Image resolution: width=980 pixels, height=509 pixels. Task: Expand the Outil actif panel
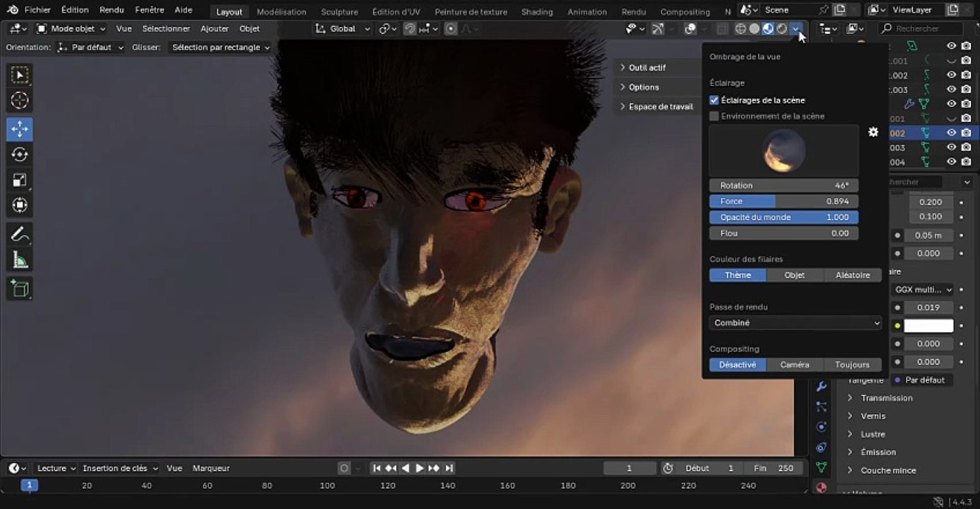click(x=647, y=68)
